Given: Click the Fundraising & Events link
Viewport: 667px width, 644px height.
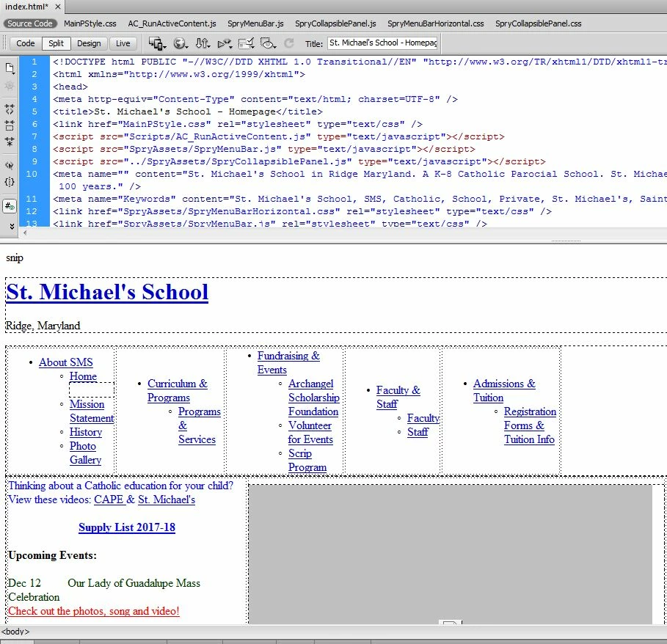Looking at the screenshot, I should coord(288,362).
